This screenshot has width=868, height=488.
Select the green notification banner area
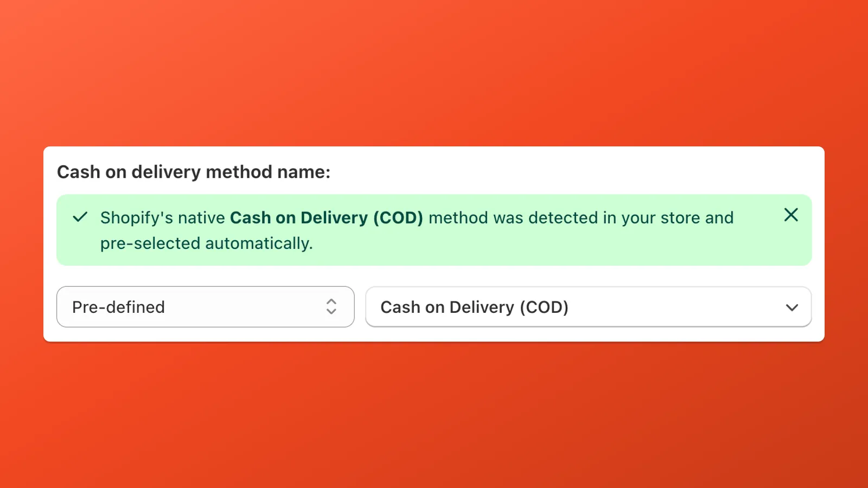coord(434,230)
